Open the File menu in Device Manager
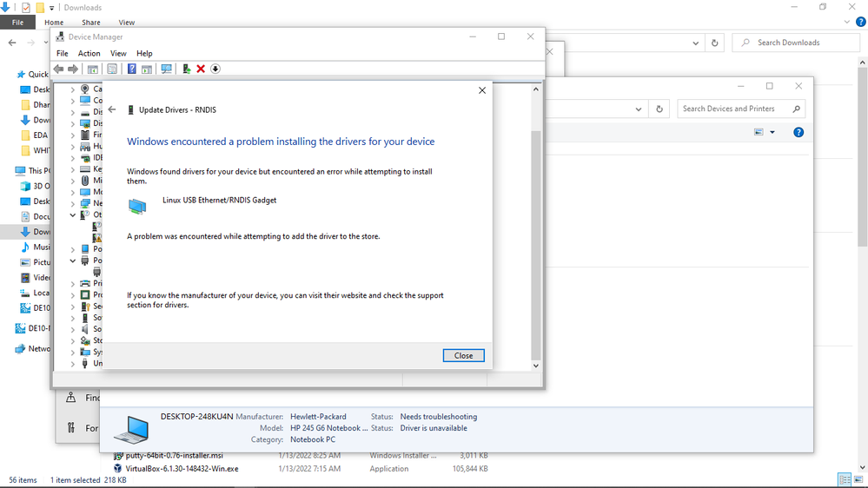This screenshot has height=488, width=868. click(62, 54)
